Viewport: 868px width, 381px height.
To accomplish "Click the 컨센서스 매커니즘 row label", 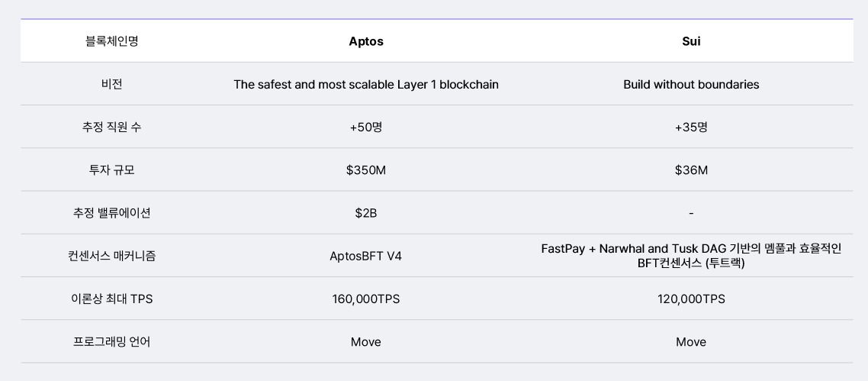I will click(x=111, y=256).
